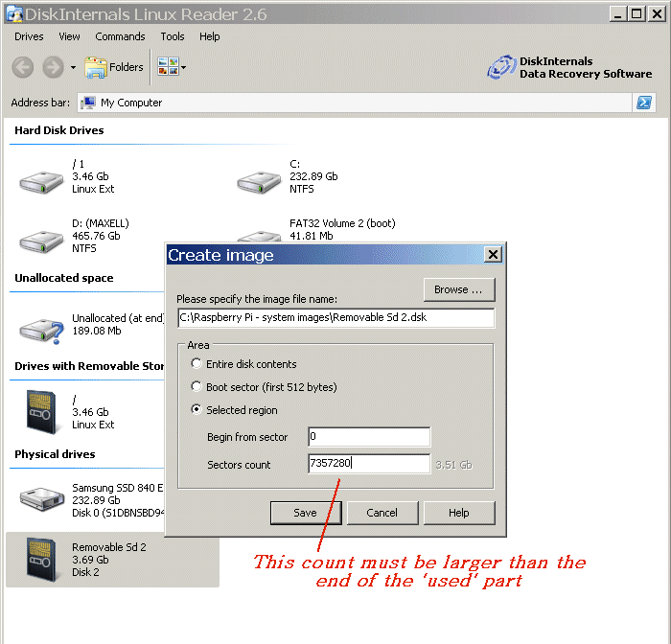Click the My Computer address bar field

[x=355, y=103]
